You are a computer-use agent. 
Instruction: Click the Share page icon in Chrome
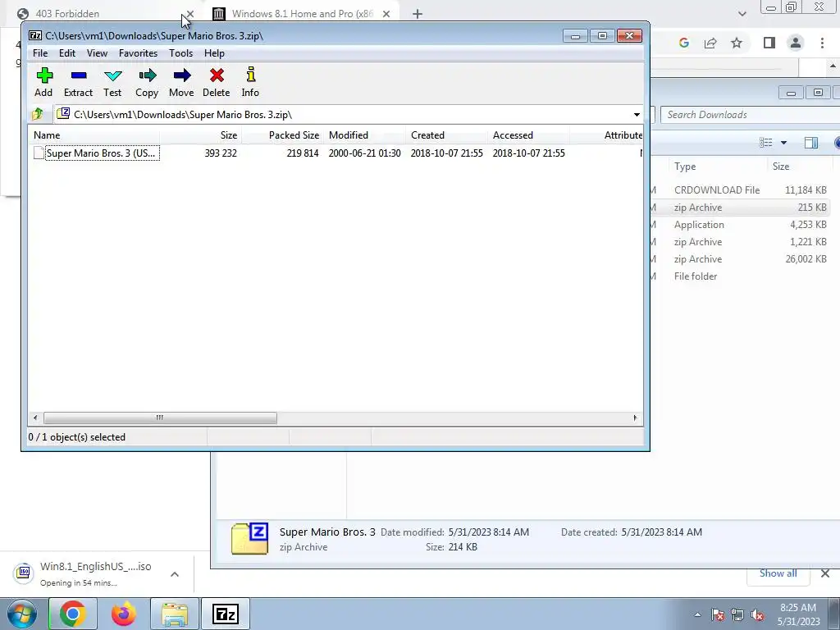point(710,43)
